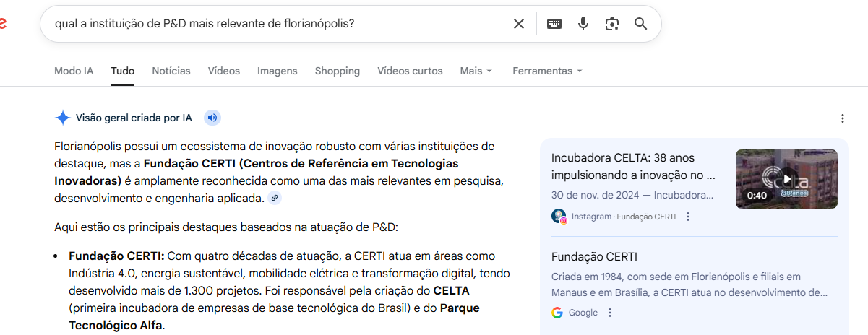Open the AI overview three-dot menu

tap(842, 118)
